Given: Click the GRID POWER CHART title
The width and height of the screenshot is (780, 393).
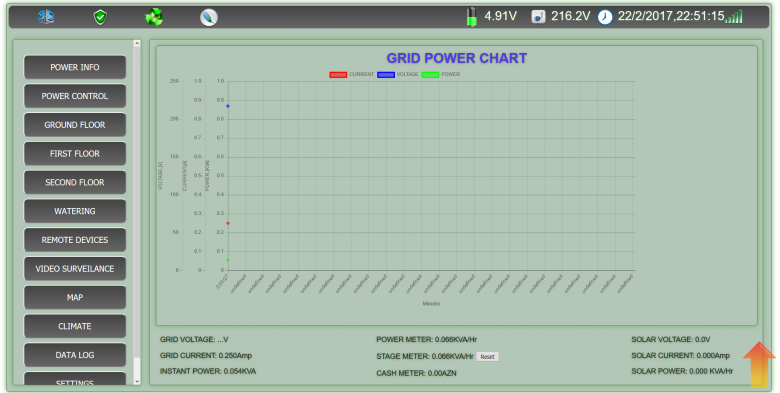Looking at the screenshot, I should coord(457,58).
